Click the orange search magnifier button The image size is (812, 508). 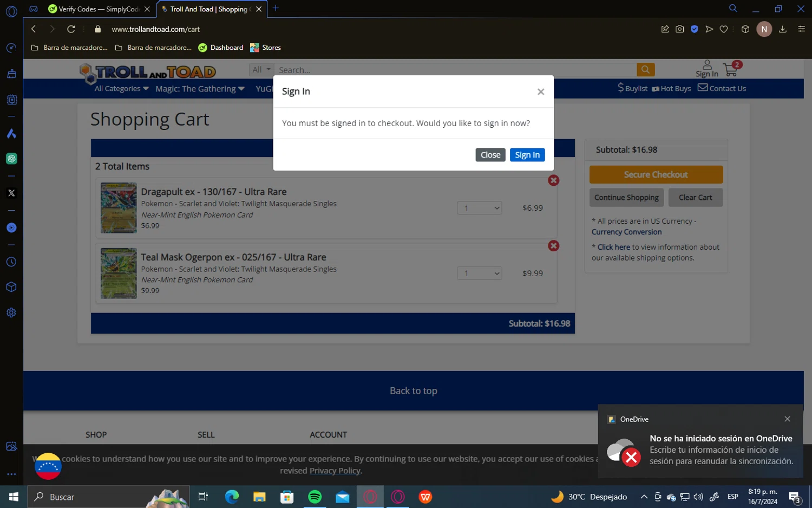click(645, 69)
